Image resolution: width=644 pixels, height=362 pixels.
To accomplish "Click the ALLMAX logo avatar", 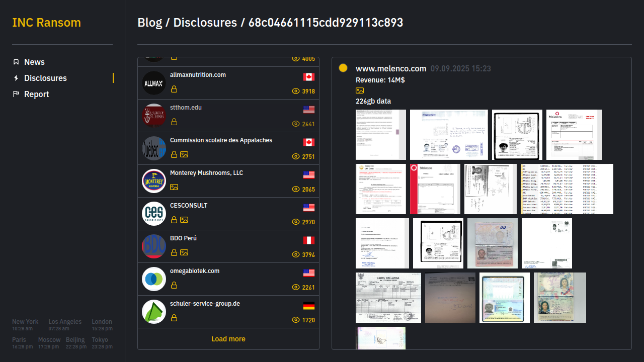I will tap(154, 83).
